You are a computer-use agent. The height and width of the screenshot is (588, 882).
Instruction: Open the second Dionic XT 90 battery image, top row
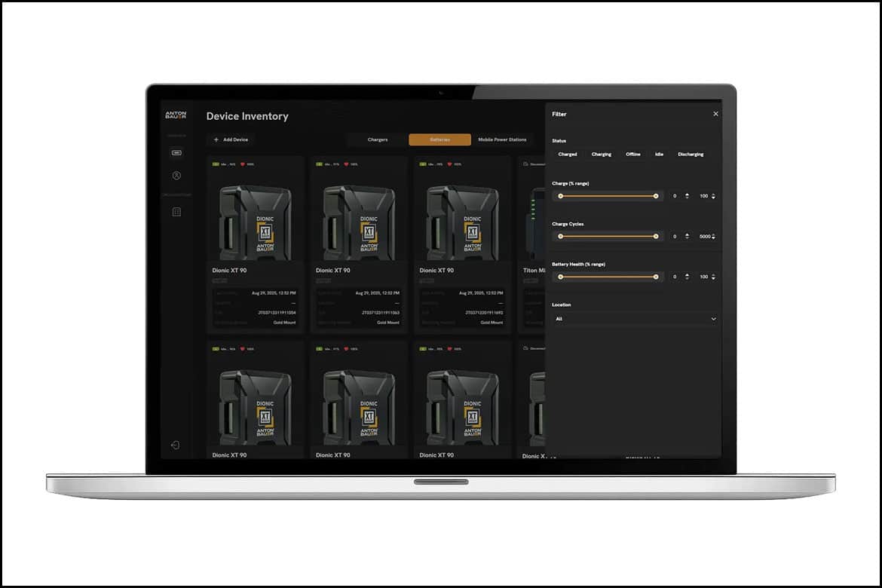(x=360, y=222)
